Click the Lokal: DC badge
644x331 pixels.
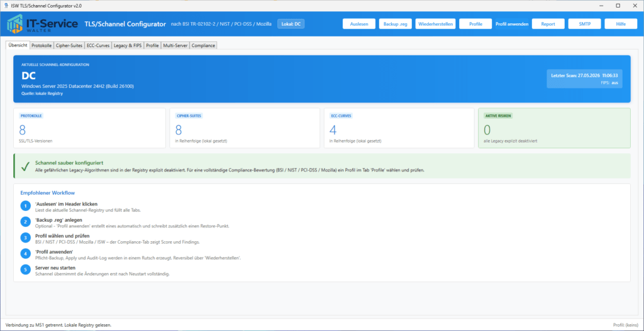coord(291,24)
